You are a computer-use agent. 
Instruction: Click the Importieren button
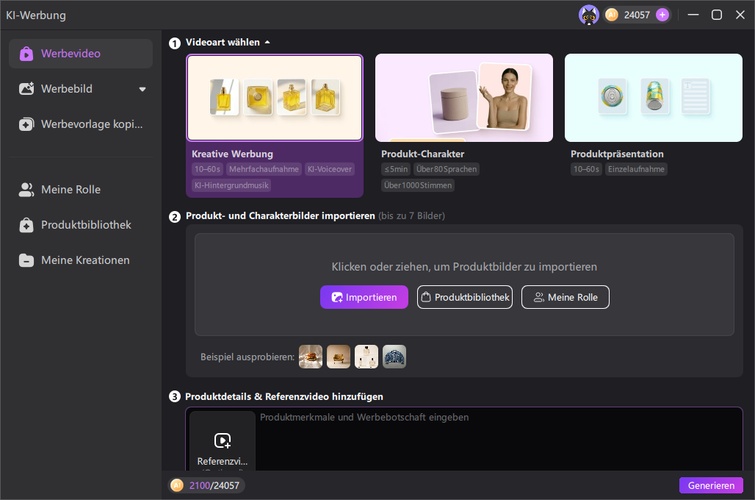point(364,297)
